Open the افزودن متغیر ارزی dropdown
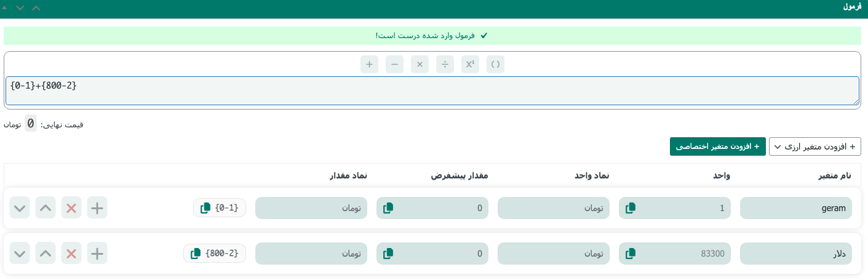Screen dimensions: 868x280 tap(814, 146)
